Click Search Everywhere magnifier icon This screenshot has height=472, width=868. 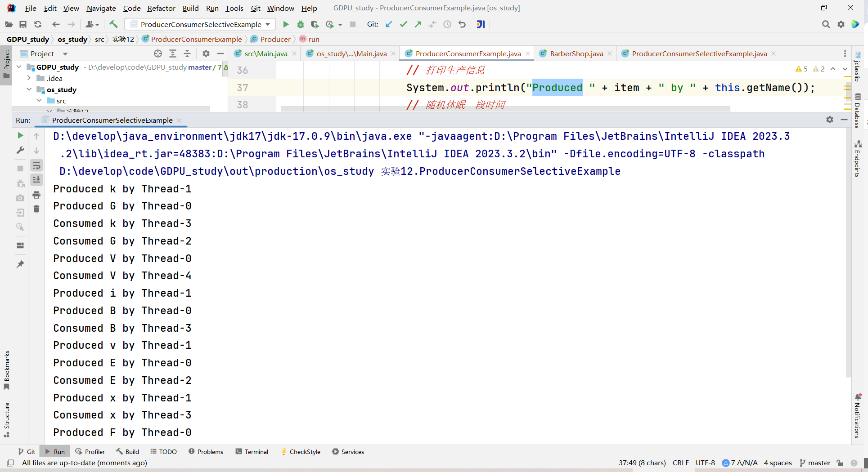(x=826, y=24)
